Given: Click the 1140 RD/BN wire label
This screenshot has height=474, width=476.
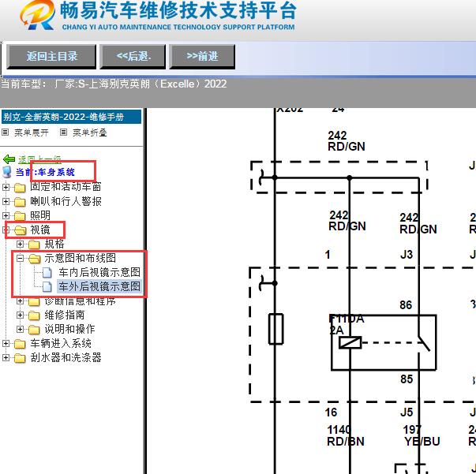Looking at the screenshot, I should 346,435.
